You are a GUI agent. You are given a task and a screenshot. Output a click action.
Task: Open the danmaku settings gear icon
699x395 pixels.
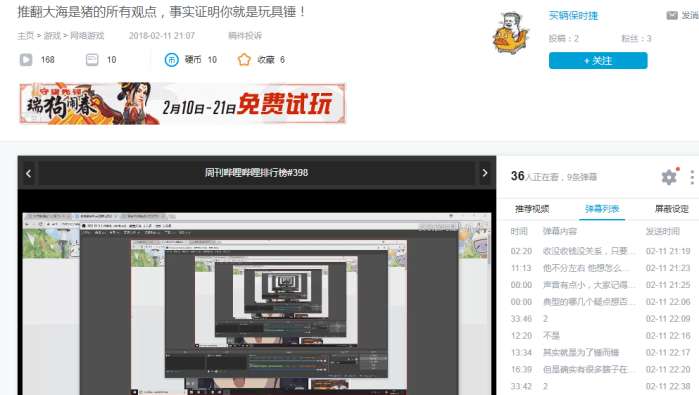(x=669, y=177)
